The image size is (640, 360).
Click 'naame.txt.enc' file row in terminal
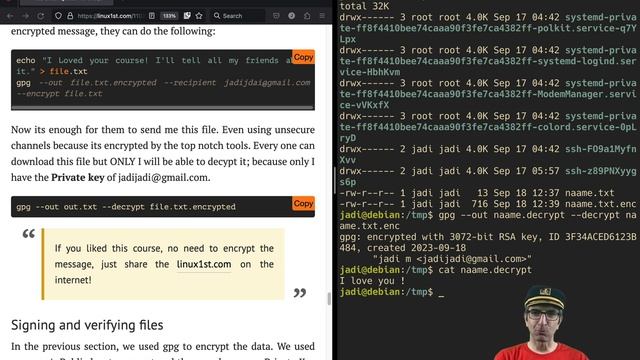point(487,204)
